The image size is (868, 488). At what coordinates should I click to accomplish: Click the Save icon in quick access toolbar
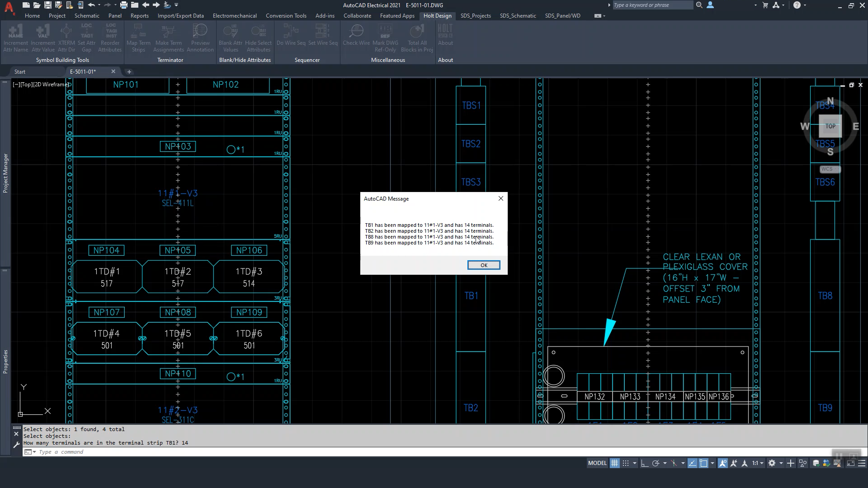coord(47,5)
